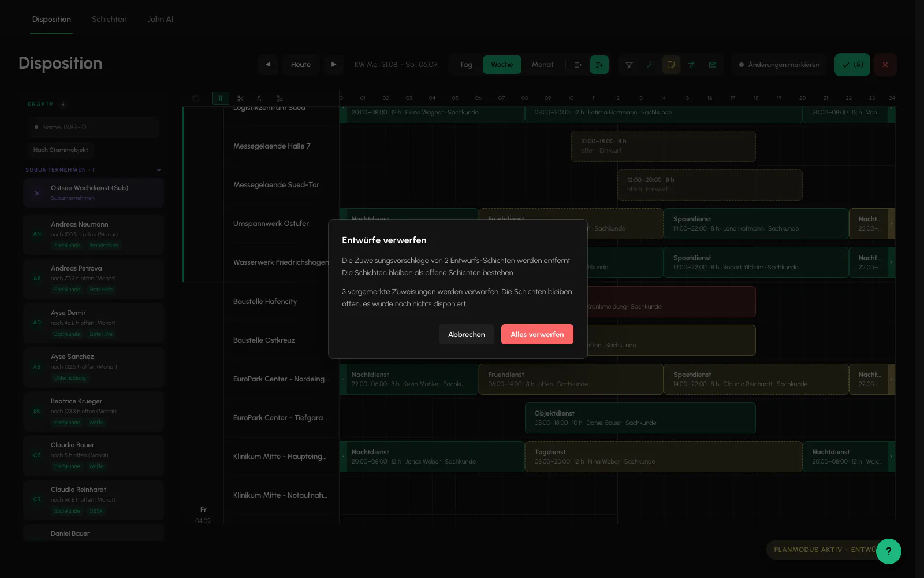Click Baustelle Hafencity row label
Screen dimensions: 924x578
pyautogui.click(x=265, y=302)
